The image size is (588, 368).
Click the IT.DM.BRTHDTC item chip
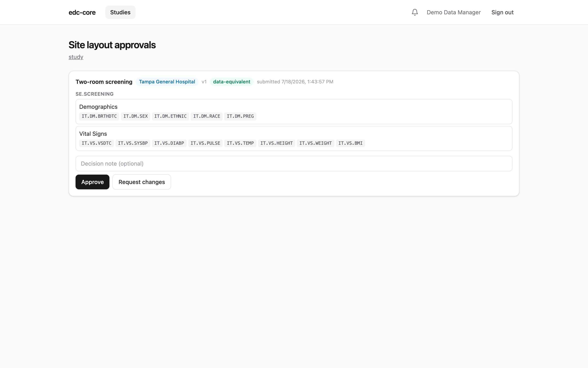coord(99,116)
